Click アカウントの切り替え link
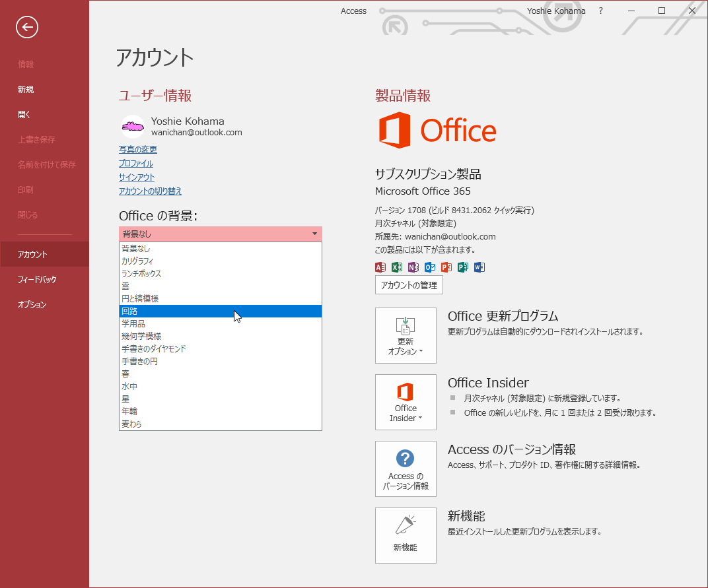Image resolution: width=708 pixels, height=588 pixels. 150,191
